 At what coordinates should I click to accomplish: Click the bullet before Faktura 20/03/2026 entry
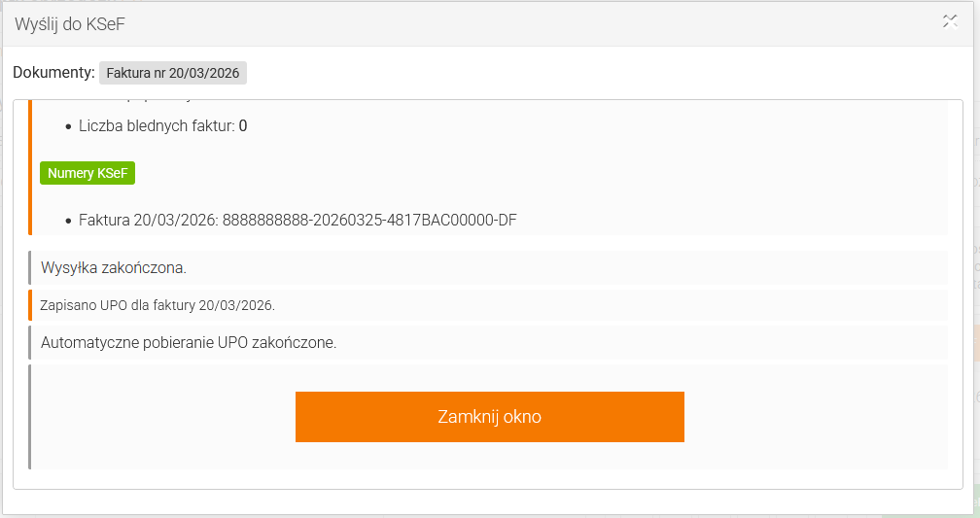[x=68, y=222]
